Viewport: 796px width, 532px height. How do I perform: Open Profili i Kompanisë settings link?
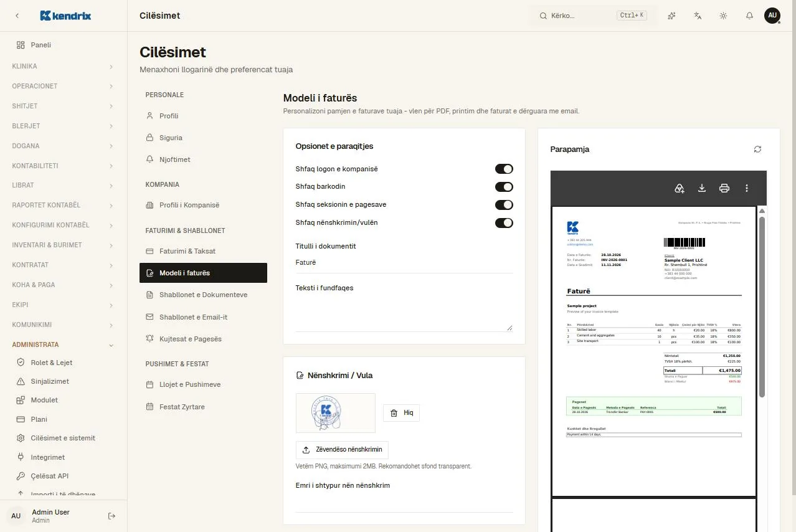click(203, 205)
